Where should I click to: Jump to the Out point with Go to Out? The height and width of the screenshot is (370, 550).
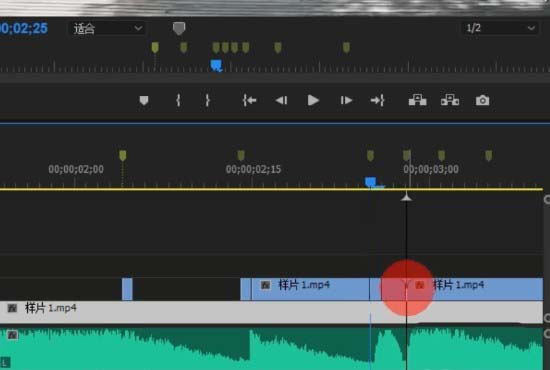pos(377,101)
